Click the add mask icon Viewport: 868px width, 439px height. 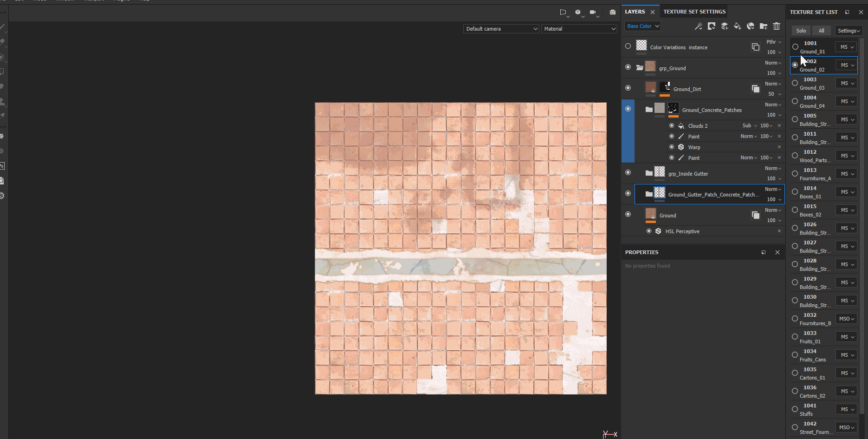coord(711,26)
